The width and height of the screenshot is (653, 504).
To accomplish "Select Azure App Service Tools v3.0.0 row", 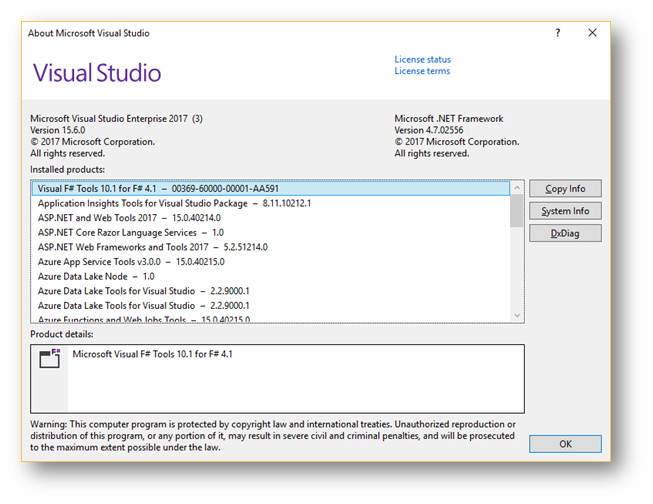I will click(271, 262).
